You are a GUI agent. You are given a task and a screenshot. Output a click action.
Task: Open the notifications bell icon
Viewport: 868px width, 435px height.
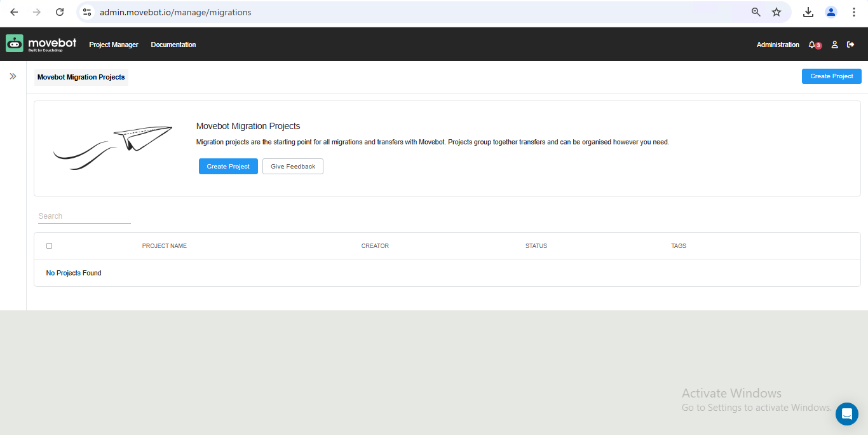[812, 45]
